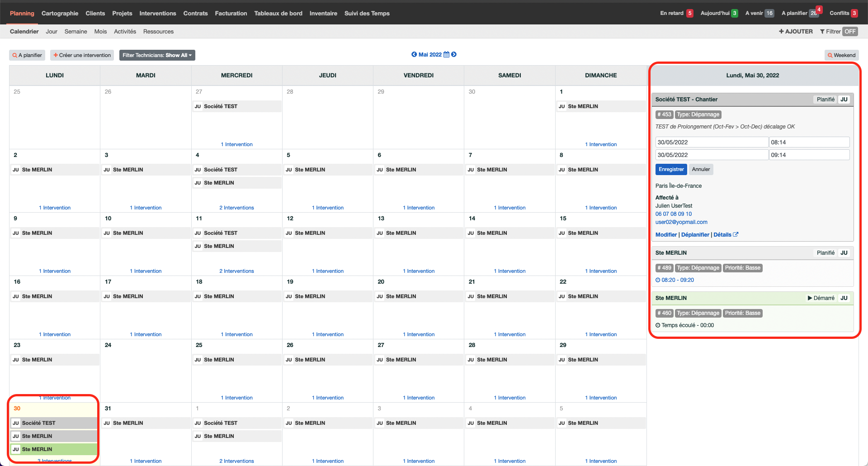Open the Cartographie menu
This screenshot has height=466, width=868.
[60, 13]
